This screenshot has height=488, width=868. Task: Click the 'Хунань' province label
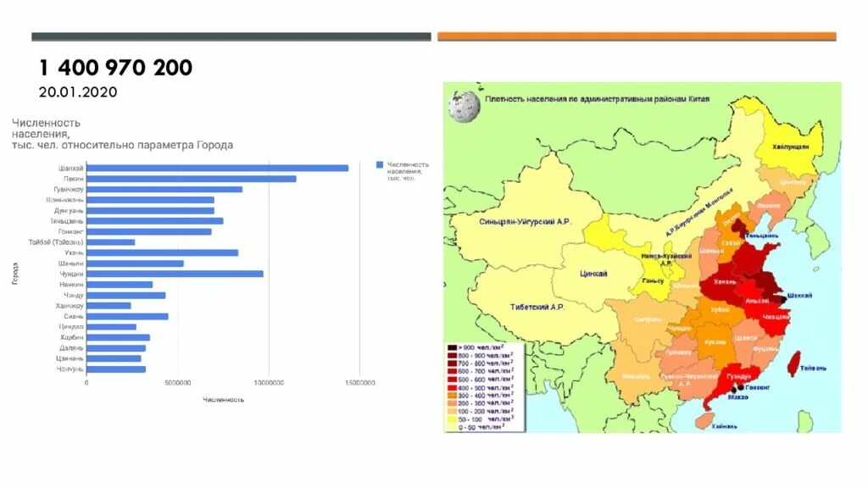714,342
